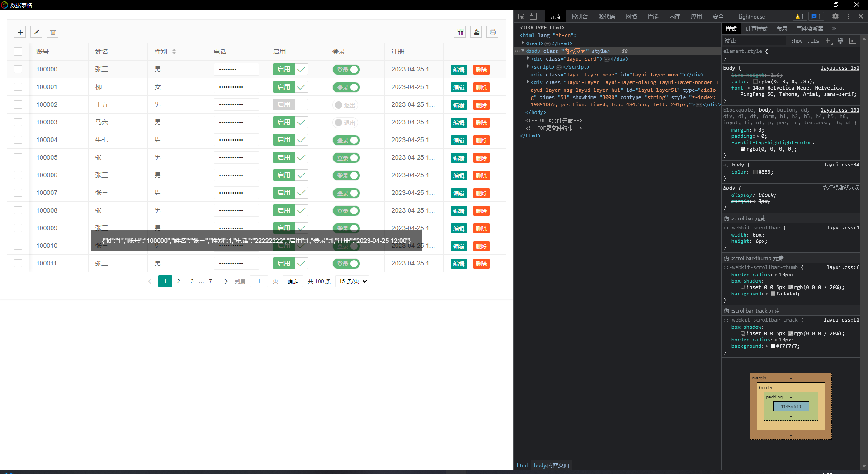Click 确定 pagination confirm button

coord(293,281)
